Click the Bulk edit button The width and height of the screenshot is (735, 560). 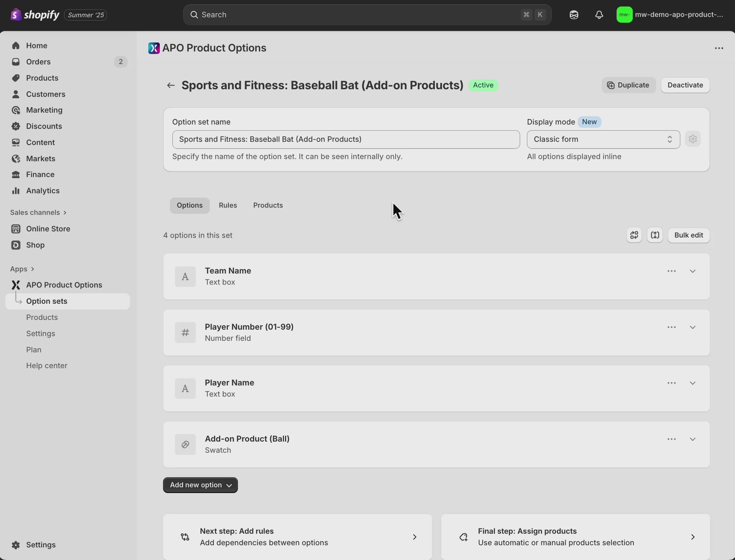[689, 235]
